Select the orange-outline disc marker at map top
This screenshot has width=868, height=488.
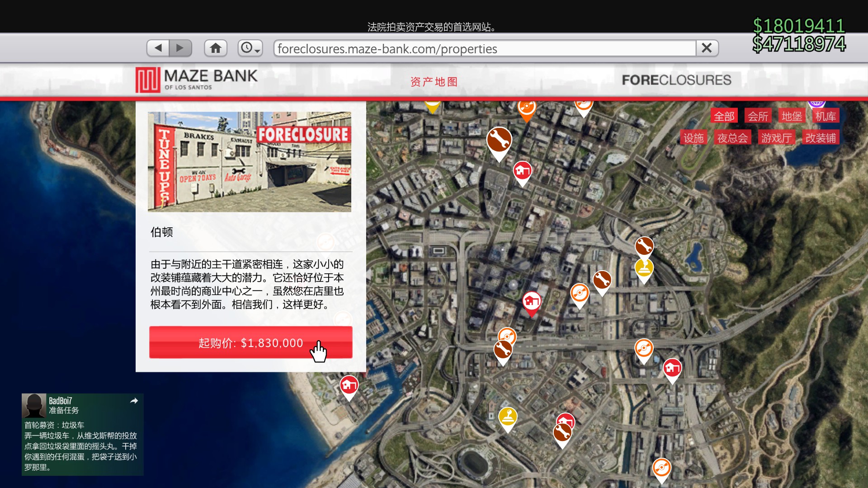pyautogui.click(x=584, y=107)
